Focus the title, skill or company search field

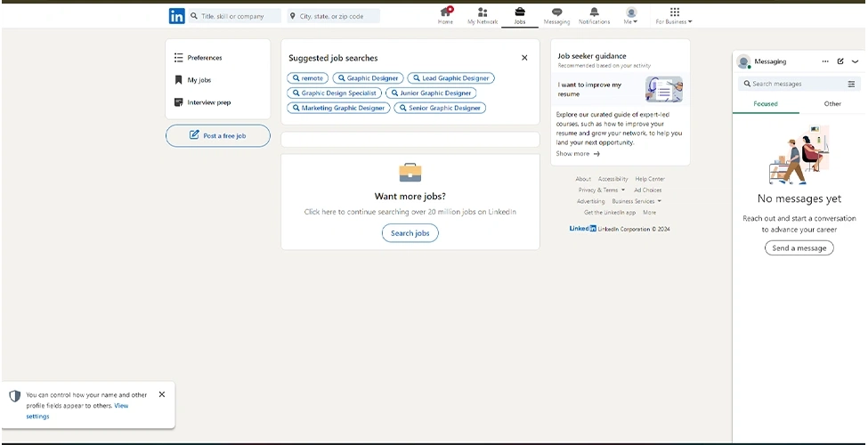coord(235,16)
